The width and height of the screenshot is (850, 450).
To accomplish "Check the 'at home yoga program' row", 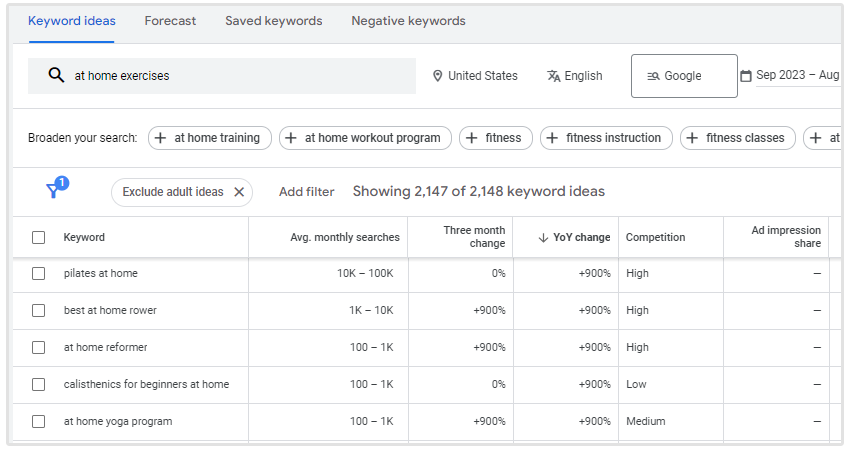I will [39, 421].
